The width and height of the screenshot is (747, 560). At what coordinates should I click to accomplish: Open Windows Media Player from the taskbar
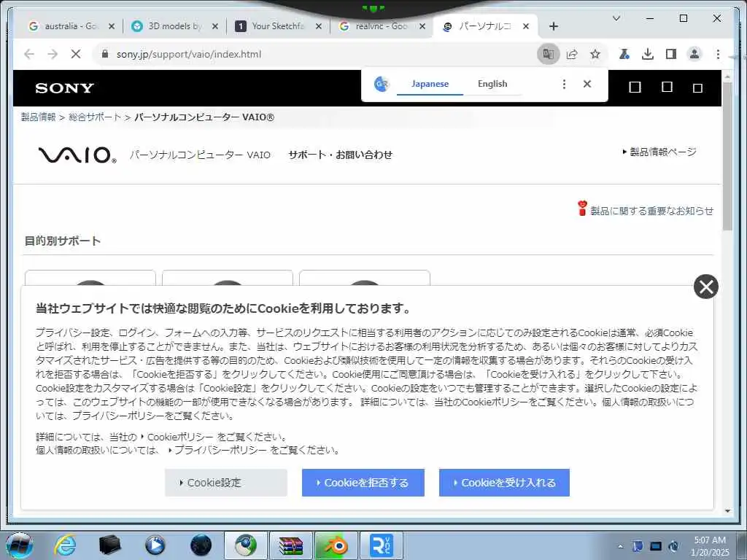point(155,545)
